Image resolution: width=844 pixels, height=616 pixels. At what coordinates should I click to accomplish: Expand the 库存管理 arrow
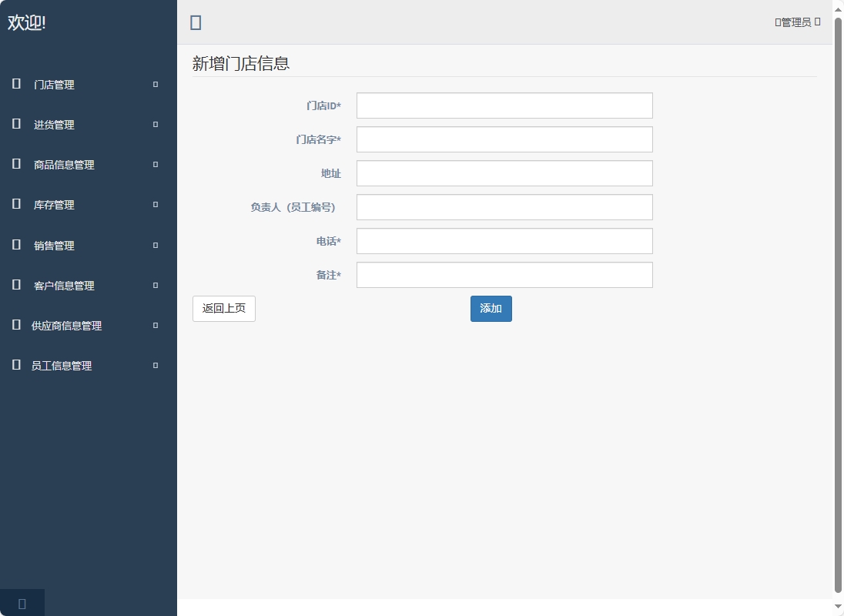point(156,205)
